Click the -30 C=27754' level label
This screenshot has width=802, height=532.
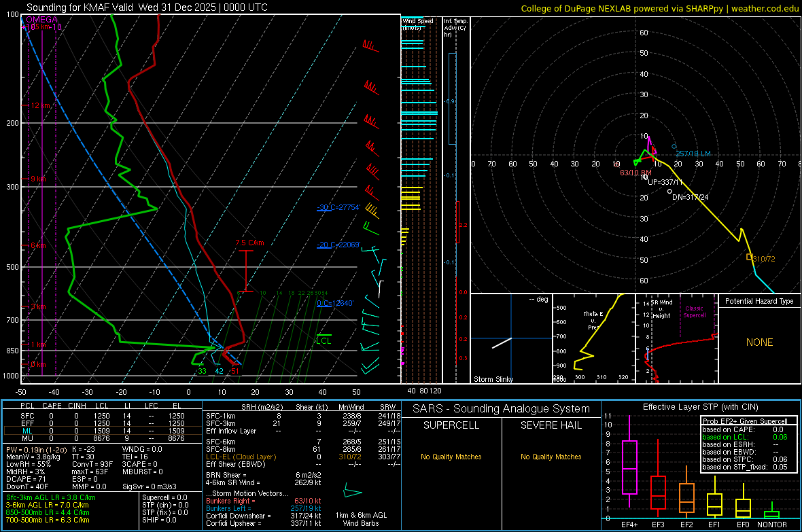point(338,207)
